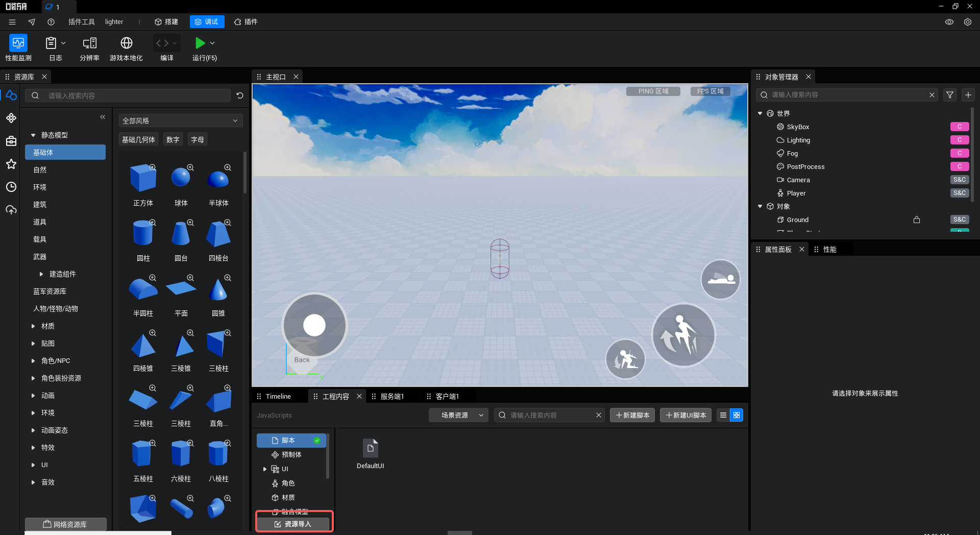980x535 pixels.
Task: Select the component blocks sidebar icon
Action: tap(11, 118)
